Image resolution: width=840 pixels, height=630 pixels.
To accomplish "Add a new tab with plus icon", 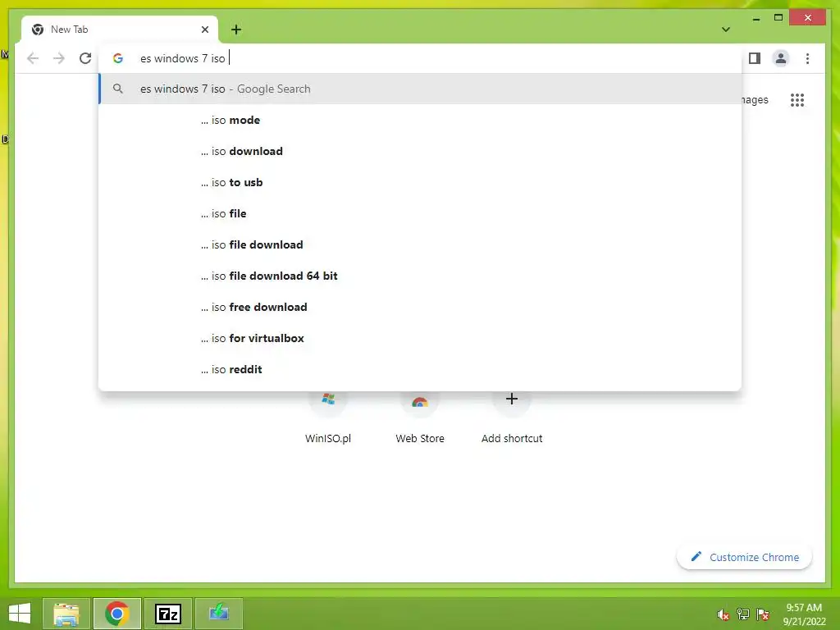I will 236,30.
